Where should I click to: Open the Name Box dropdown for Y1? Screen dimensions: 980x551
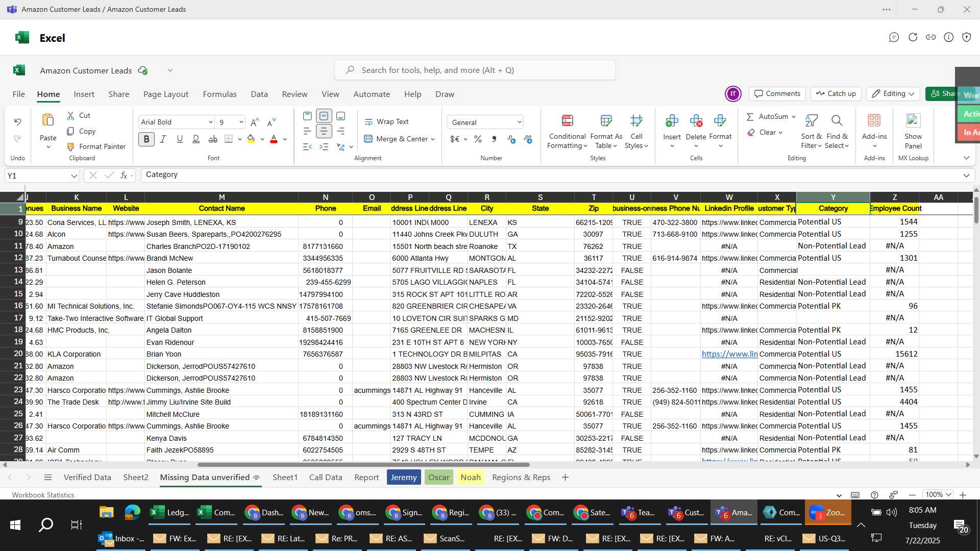[x=74, y=176]
